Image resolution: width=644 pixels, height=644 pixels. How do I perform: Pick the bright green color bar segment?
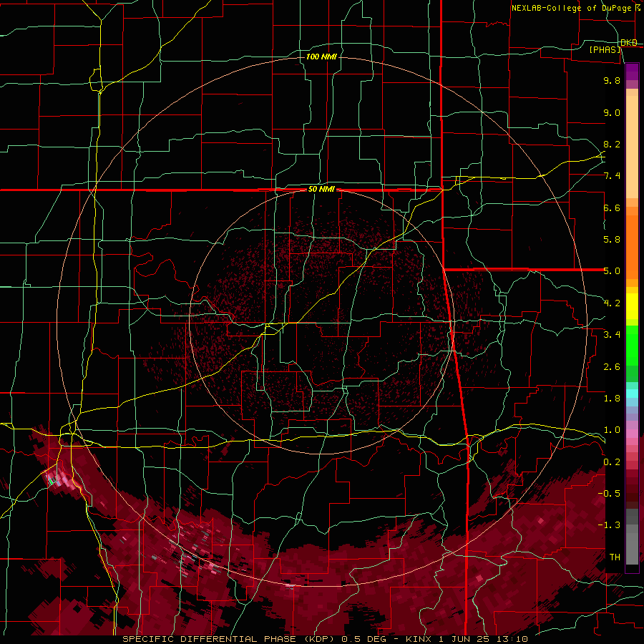(x=632, y=346)
